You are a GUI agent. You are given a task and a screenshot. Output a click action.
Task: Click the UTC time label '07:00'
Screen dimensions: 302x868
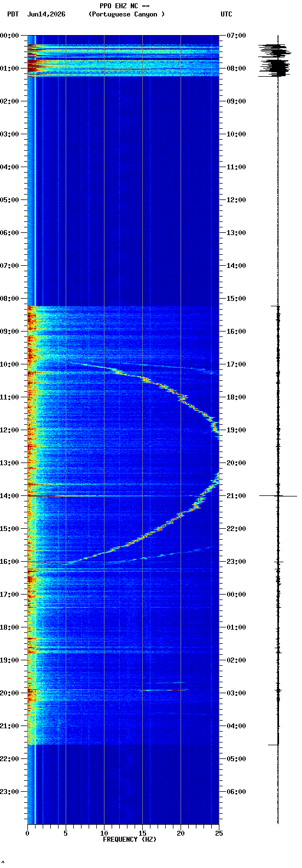click(x=236, y=36)
